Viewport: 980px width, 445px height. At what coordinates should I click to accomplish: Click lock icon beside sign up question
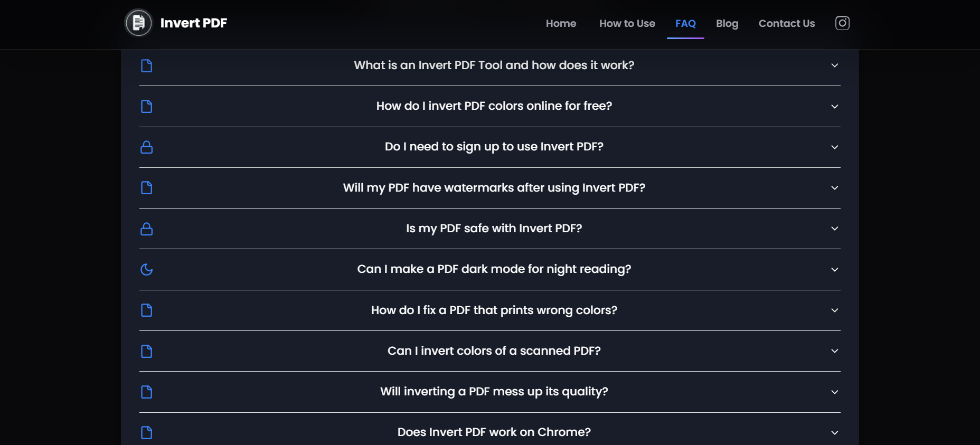coord(147,147)
